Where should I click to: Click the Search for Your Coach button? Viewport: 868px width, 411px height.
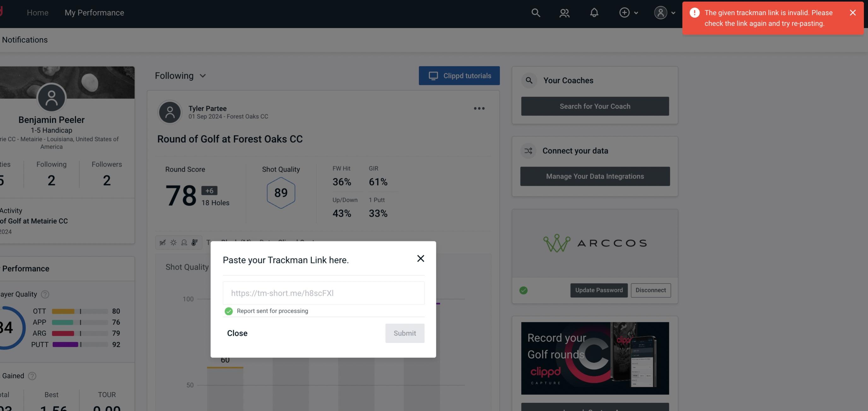click(595, 106)
